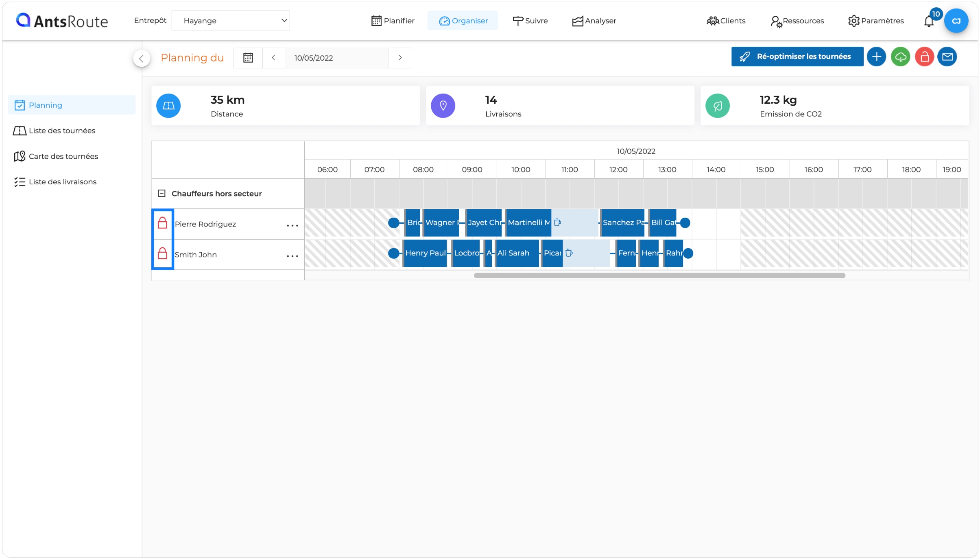Select the Fern delivery block
Screen dimensions: 980x559
click(x=626, y=253)
